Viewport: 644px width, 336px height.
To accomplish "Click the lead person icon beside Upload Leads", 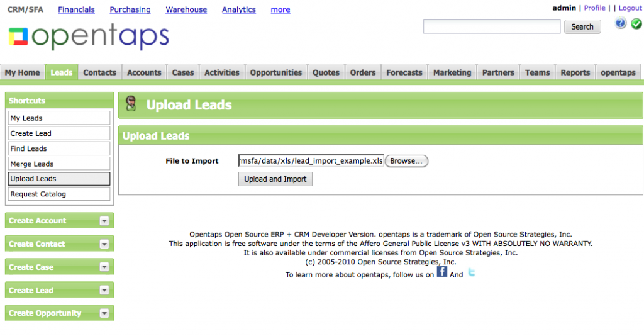I will (x=131, y=104).
